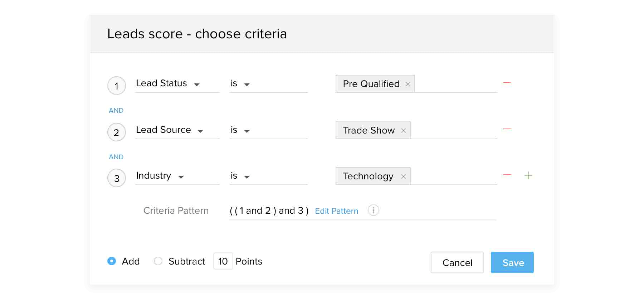Screen dimensions: 644x300
Task: Toggle the second AND operator
Action: tap(116, 157)
